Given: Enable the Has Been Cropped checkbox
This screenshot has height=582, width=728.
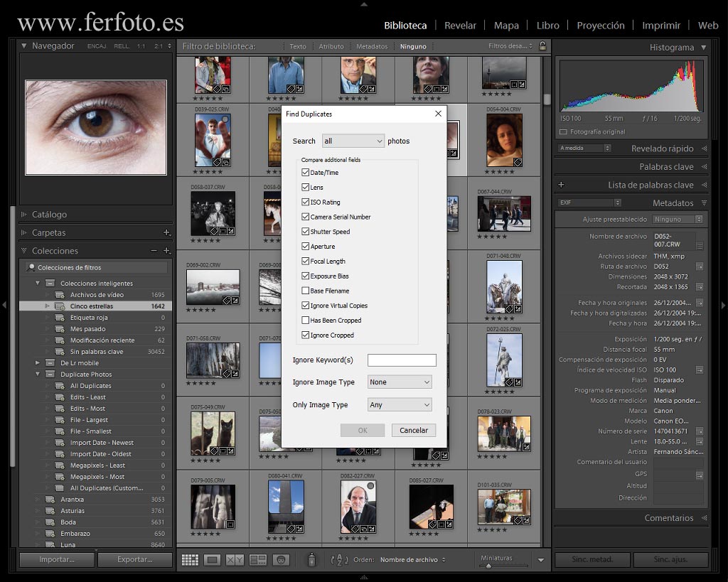Looking at the screenshot, I should 305,320.
